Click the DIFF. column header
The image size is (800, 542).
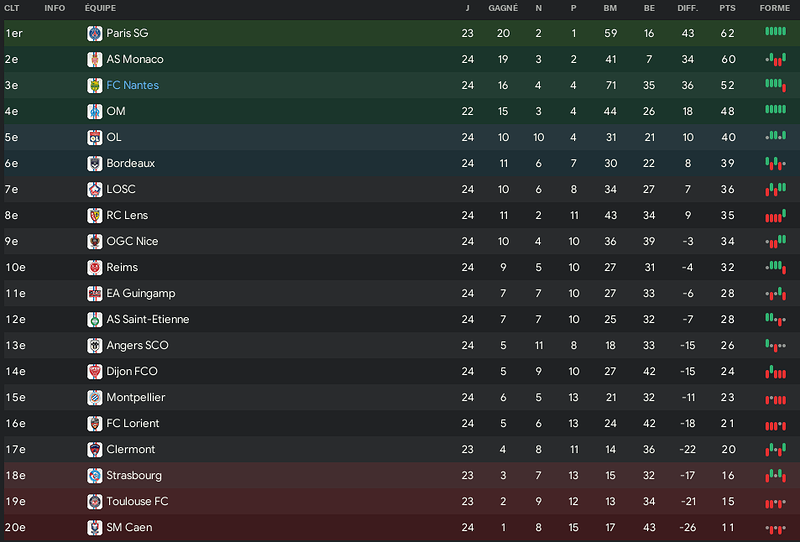coord(688,8)
